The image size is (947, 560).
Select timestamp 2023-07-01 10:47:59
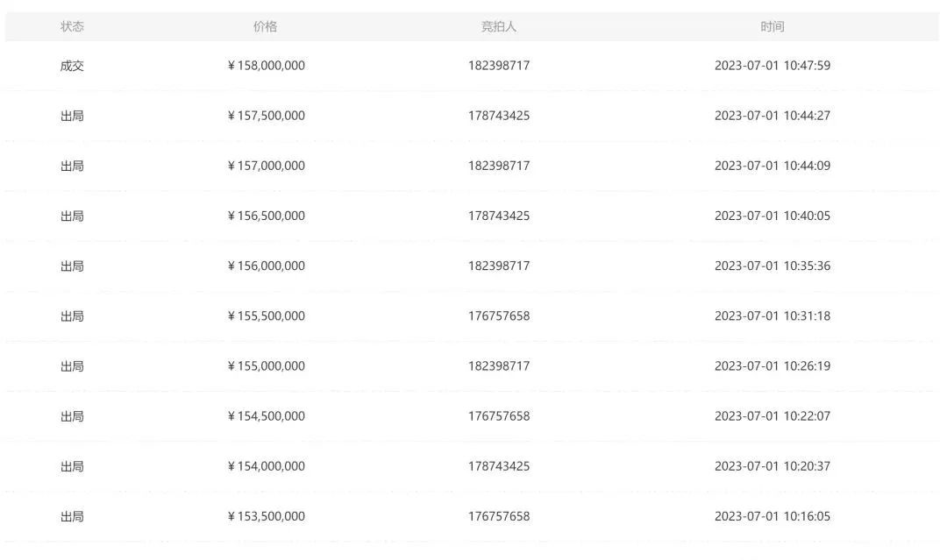pos(772,66)
